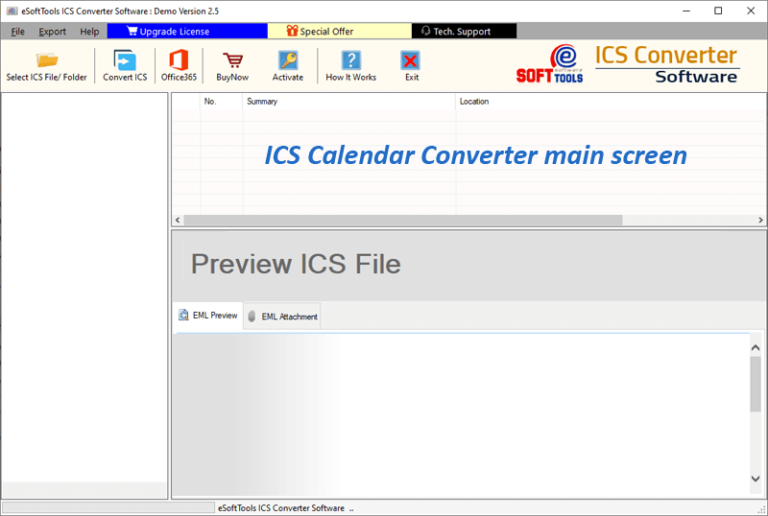768x516 pixels.
Task: Open How It Works help
Action: click(x=351, y=66)
